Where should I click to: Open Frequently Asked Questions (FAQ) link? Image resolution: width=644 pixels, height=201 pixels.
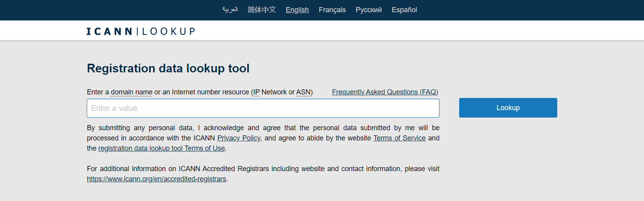(x=385, y=92)
